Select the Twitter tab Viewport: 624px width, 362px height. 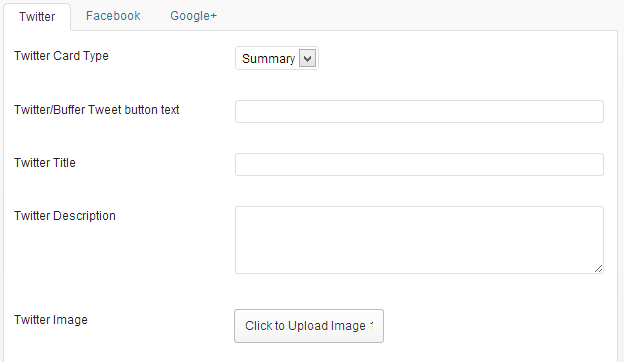(37, 17)
